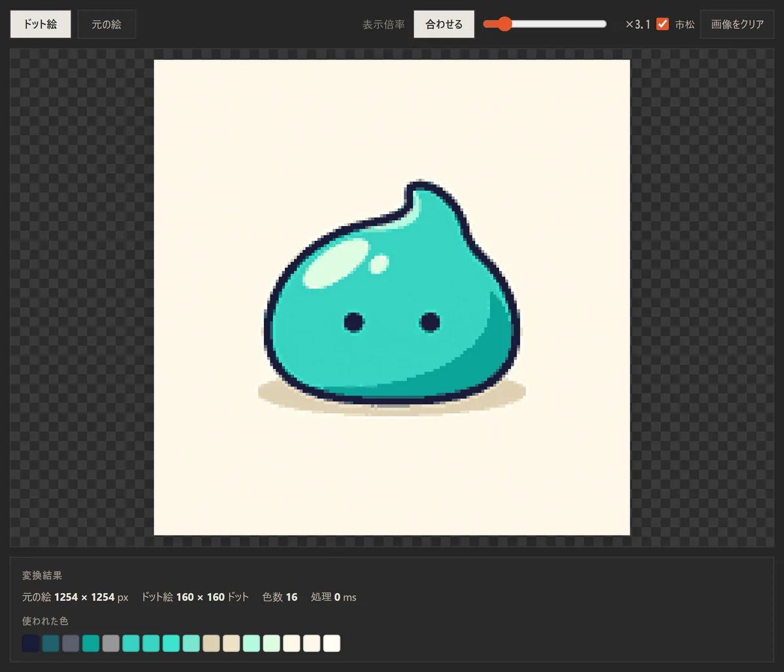Switch to the 元の絵 tab
The height and width of the screenshot is (672, 784).
(x=106, y=24)
